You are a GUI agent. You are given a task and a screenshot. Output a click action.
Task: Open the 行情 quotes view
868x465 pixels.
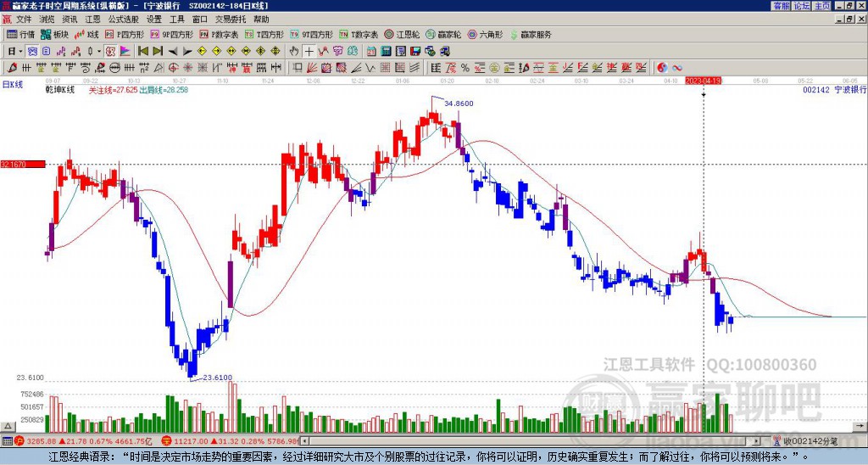20,34
